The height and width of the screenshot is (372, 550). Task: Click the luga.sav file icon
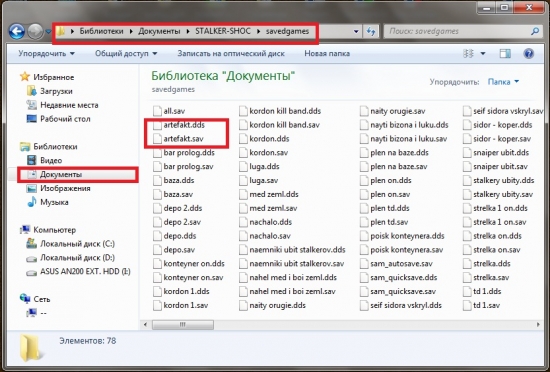[x=243, y=180]
